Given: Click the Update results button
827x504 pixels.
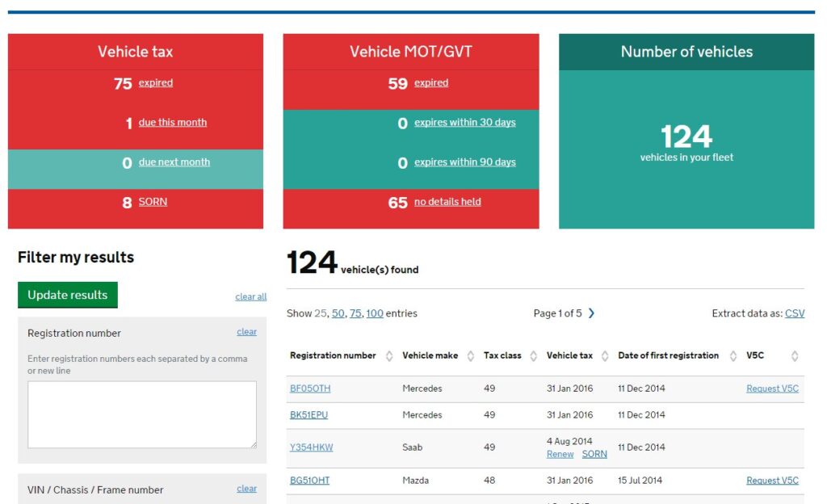Looking at the screenshot, I should tap(68, 296).
